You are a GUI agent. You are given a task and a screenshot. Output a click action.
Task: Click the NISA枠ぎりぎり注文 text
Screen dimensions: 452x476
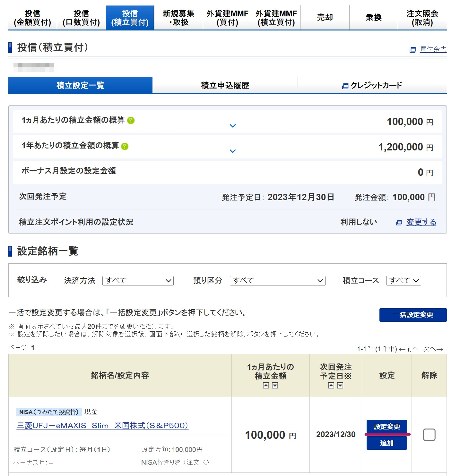[175, 463]
